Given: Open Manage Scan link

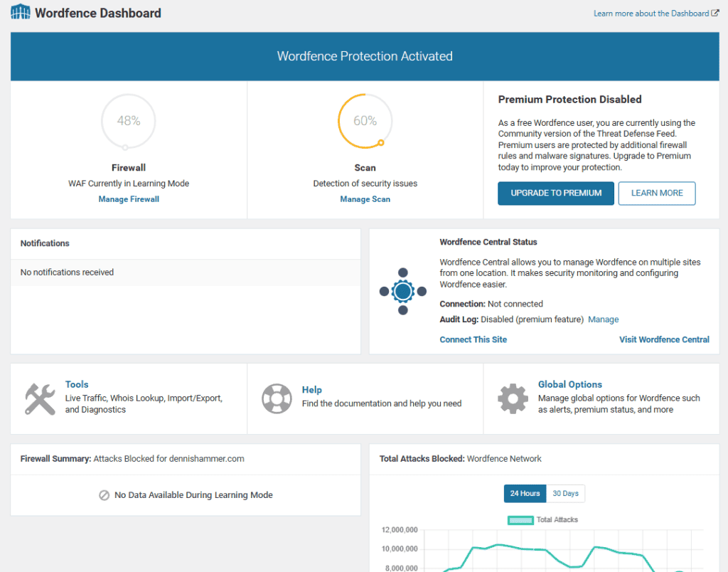Looking at the screenshot, I should click(x=365, y=199).
